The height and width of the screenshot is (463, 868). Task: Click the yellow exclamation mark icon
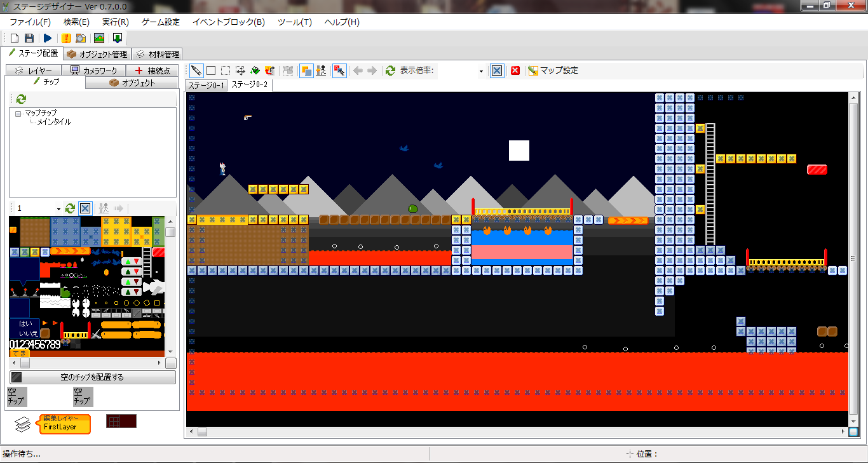pyautogui.click(x=66, y=38)
